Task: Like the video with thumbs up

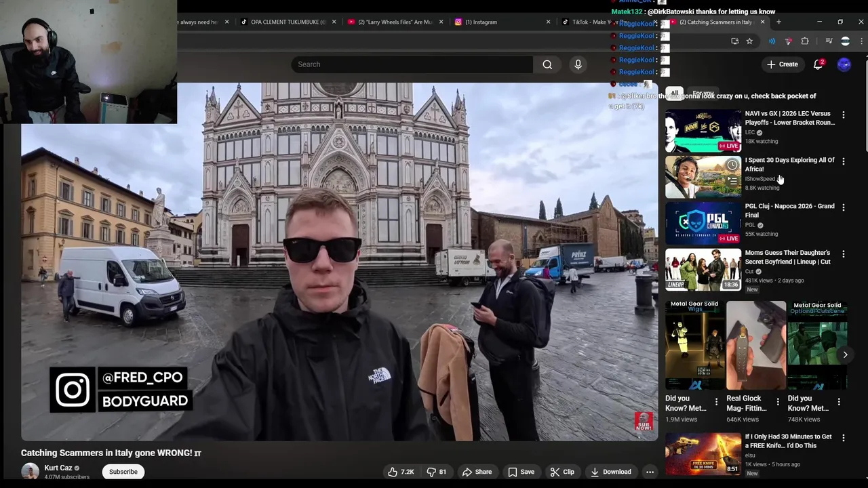Action: point(400,472)
